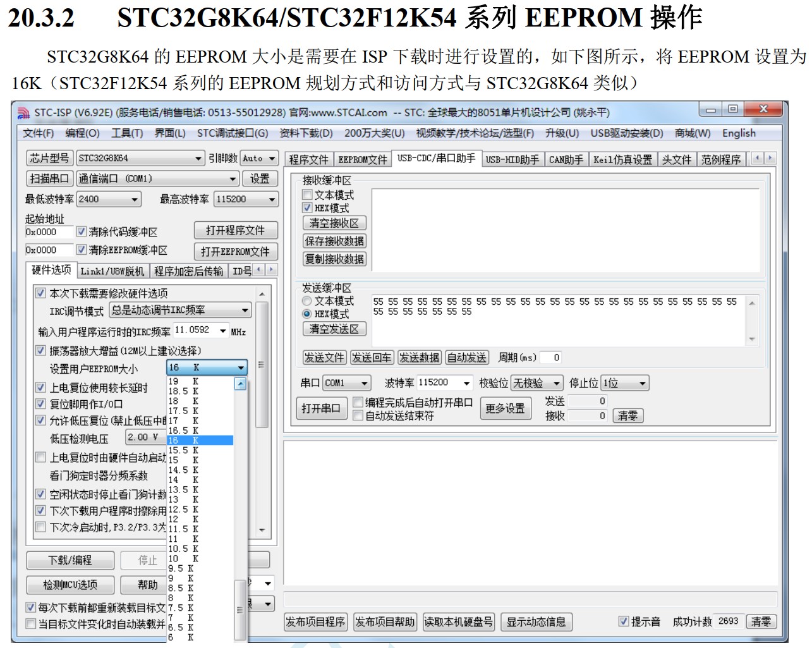Collapse the EEPROM size 16 K dropdown
812x648 pixels.
click(241, 367)
